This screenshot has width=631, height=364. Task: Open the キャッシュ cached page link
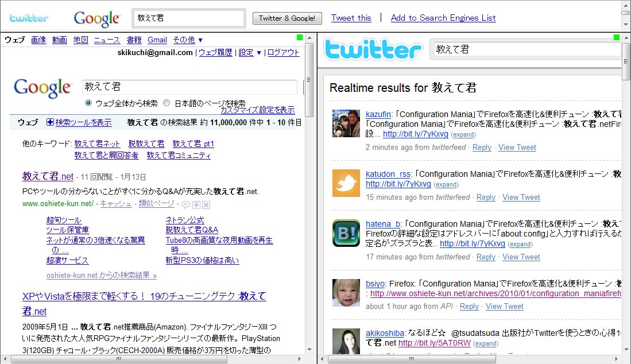tap(116, 203)
